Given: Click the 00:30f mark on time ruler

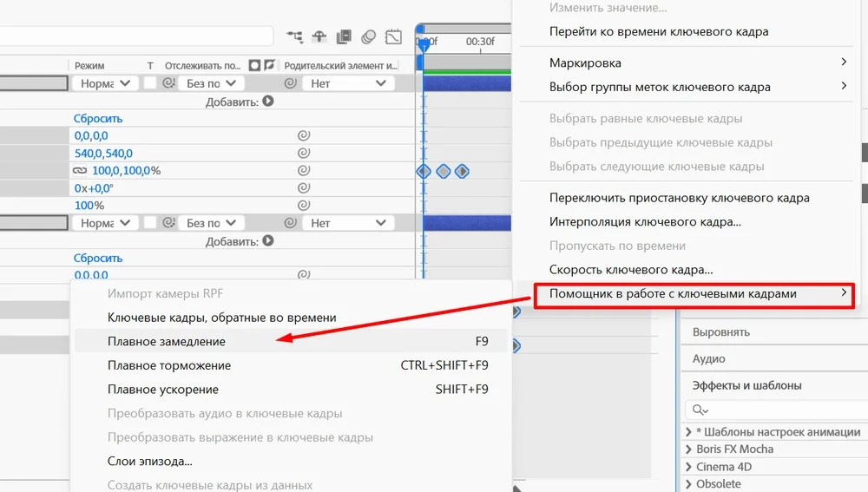Looking at the screenshot, I should 480,42.
